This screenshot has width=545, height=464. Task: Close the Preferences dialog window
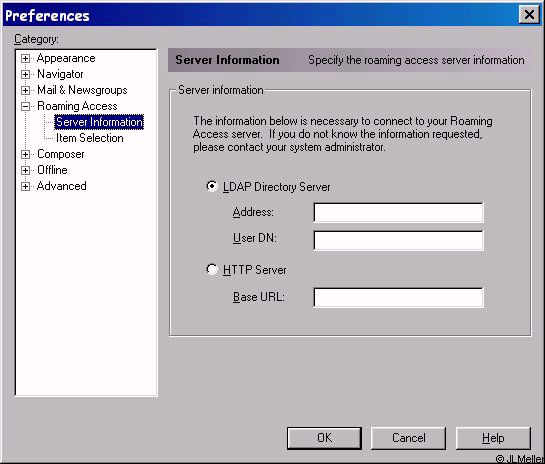[x=529, y=15]
